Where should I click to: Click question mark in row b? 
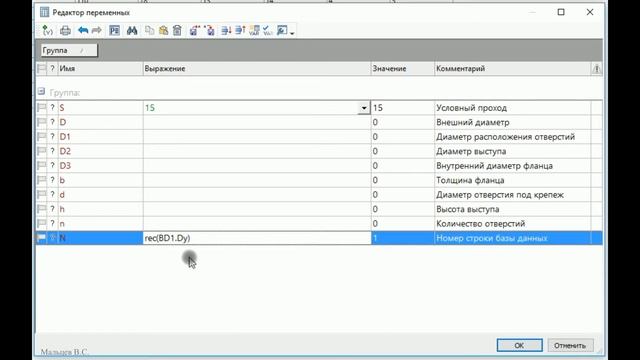coord(52,180)
